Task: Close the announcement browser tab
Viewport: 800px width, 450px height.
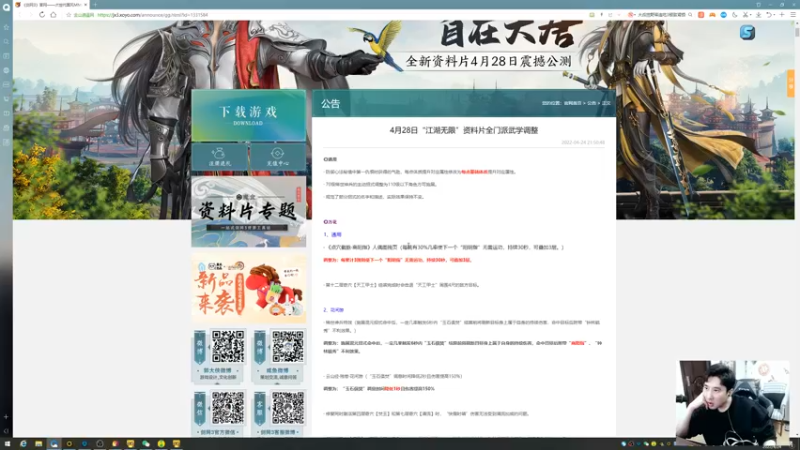Action: click(85, 5)
